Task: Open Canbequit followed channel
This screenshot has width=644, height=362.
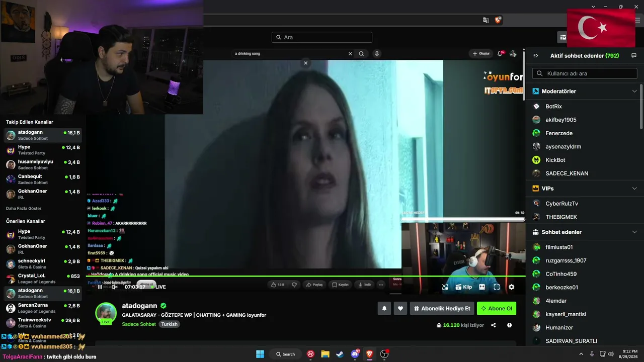Action: (x=43, y=179)
